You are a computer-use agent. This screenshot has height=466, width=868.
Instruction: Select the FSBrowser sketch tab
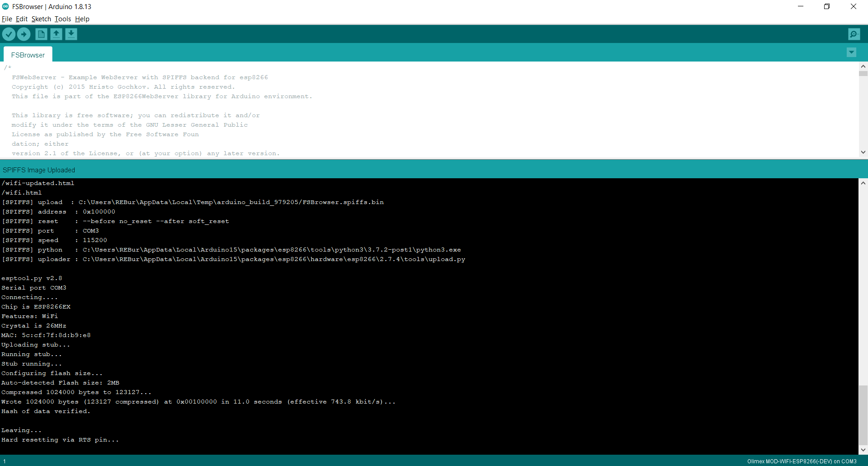pyautogui.click(x=28, y=55)
